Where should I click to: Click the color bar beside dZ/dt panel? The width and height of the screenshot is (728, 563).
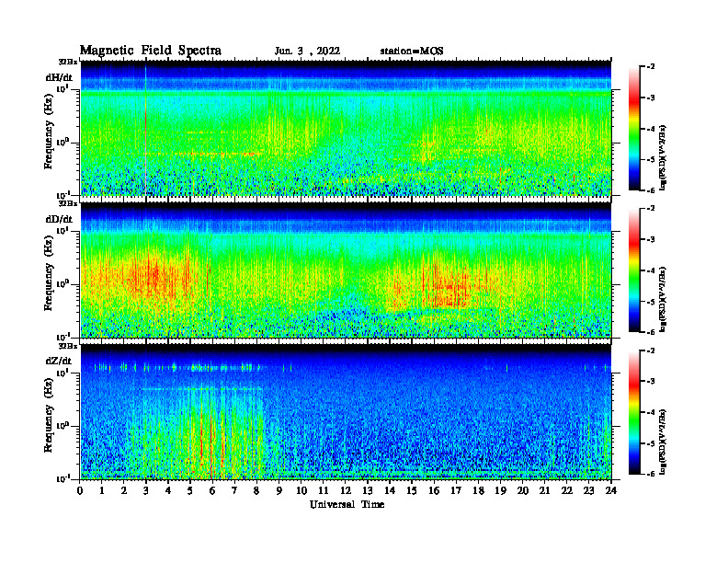634,412
